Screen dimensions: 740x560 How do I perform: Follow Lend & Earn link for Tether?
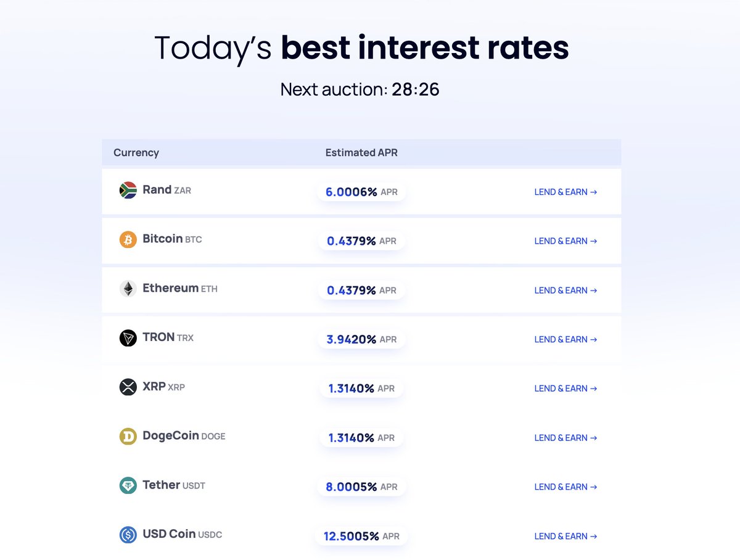click(x=565, y=487)
